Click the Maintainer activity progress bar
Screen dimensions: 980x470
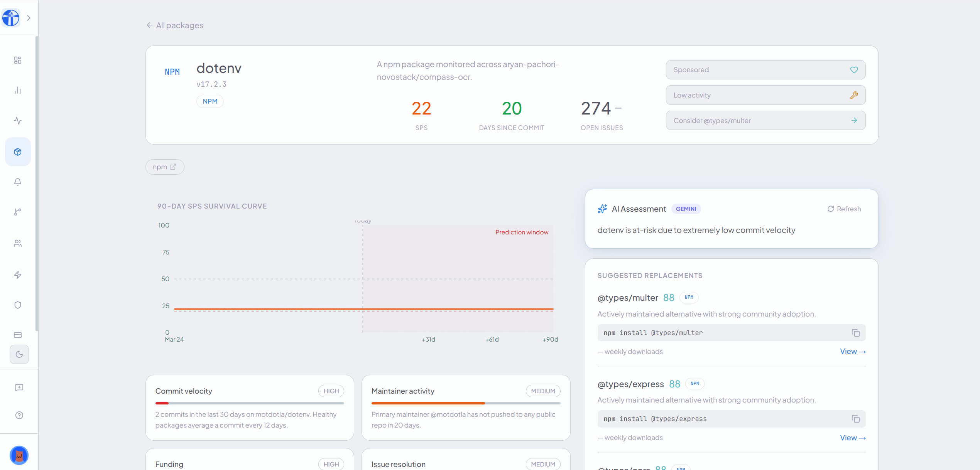click(x=466, y=403)
